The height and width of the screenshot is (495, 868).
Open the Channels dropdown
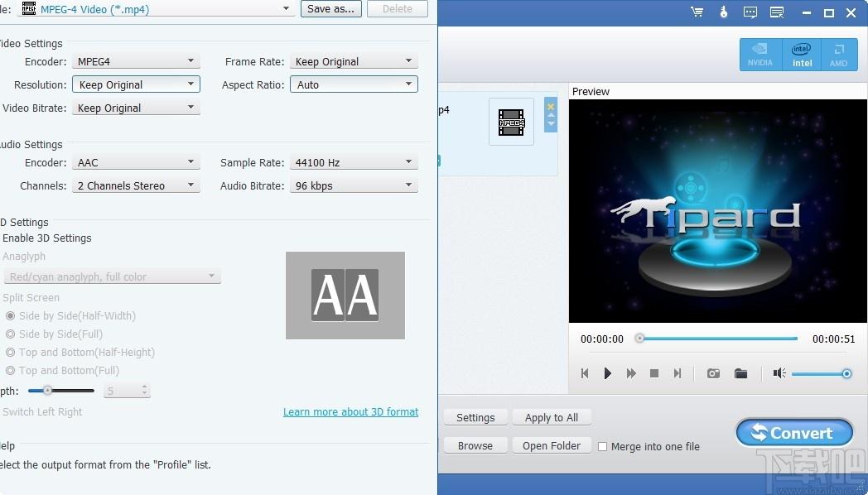pyautogui.click(x=136, y=186)
